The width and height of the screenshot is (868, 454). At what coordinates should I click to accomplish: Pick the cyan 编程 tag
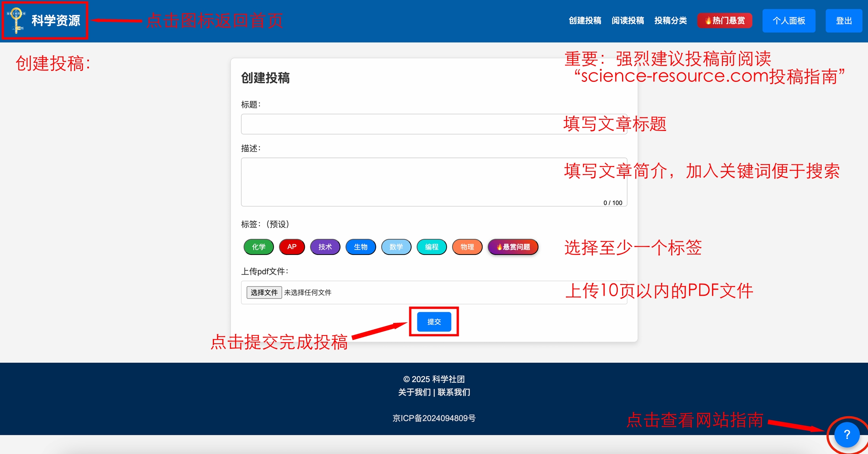click(431, 247)
